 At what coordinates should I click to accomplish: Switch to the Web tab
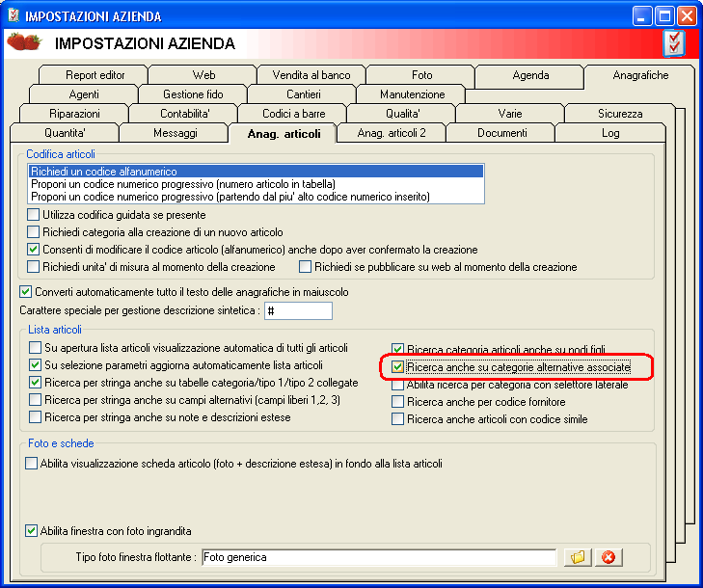[203, 75]
